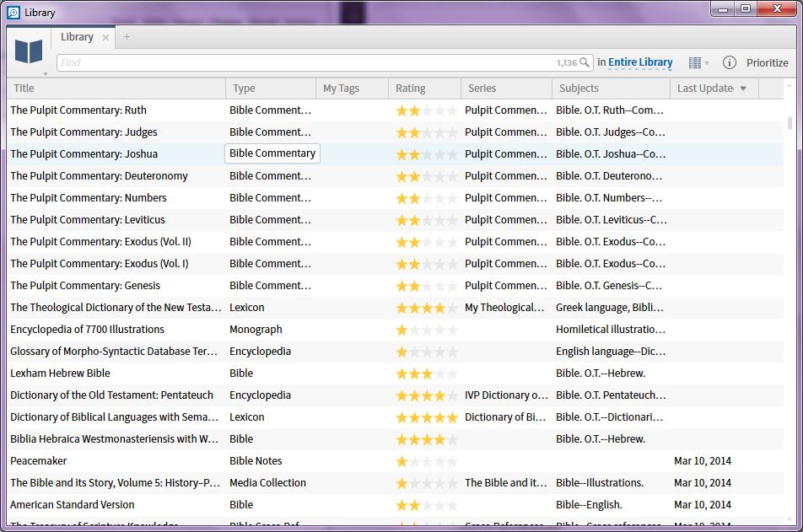Viewport: 803px width, 532px height.
Task: Select The Pulpit Commentary: Leviticus
Action: 88,220
